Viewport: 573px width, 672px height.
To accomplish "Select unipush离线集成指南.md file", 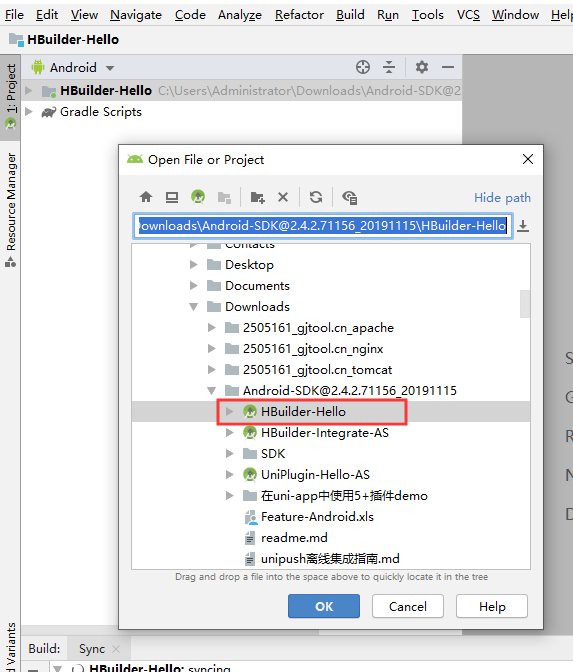I will point(331,558).
